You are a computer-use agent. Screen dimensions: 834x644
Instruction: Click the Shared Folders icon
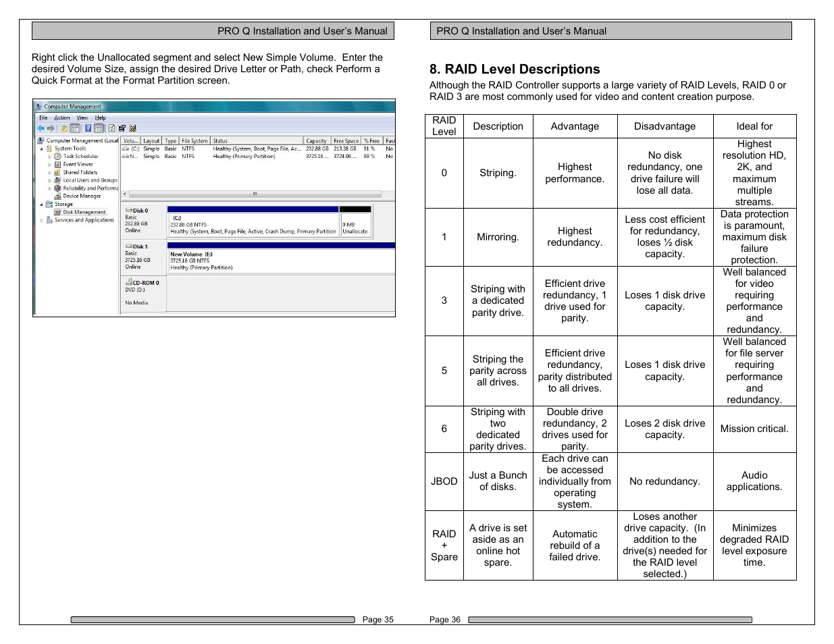coord(58,172)
